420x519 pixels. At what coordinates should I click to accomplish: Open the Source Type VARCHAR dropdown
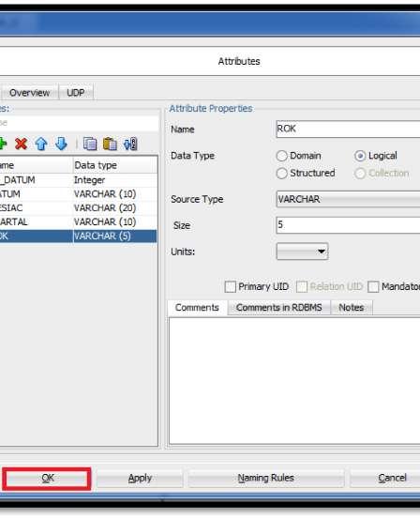point(348,199)
